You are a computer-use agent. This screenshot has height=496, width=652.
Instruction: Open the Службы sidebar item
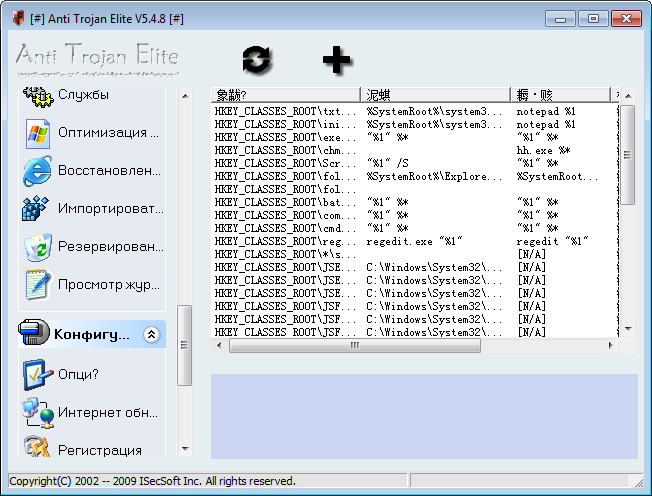[83, 95]
